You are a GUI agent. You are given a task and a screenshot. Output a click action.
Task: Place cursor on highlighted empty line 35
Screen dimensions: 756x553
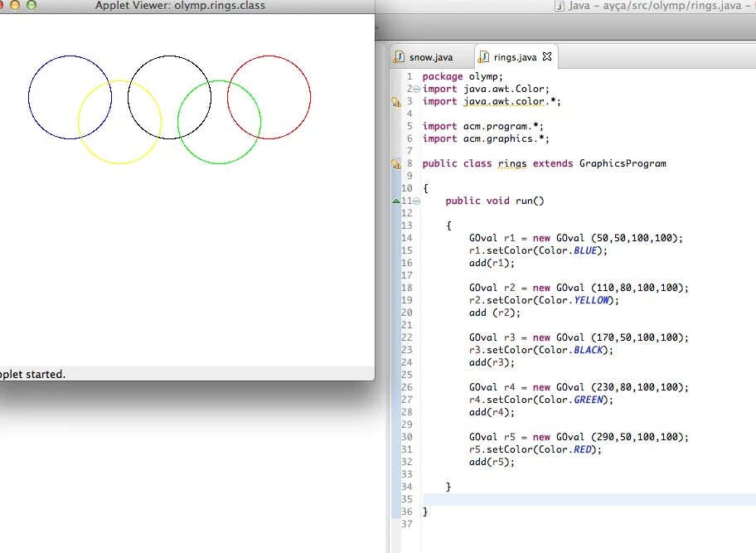click(589, 499)
